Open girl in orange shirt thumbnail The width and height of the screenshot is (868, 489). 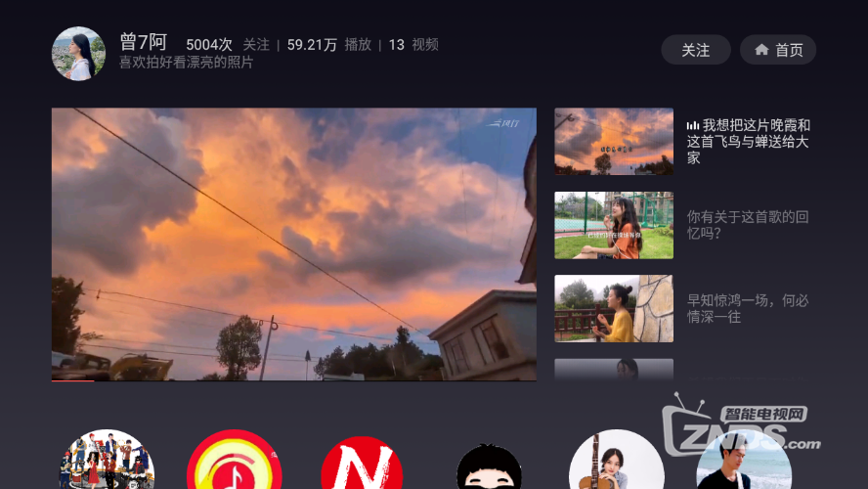coord(614,225)
